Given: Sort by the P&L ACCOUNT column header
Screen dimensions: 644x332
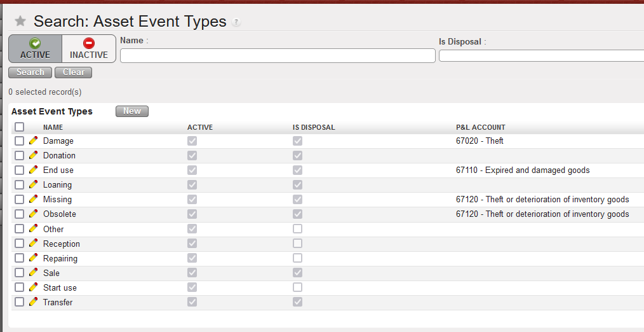Looking at the screenshot, I should (481, 127).
